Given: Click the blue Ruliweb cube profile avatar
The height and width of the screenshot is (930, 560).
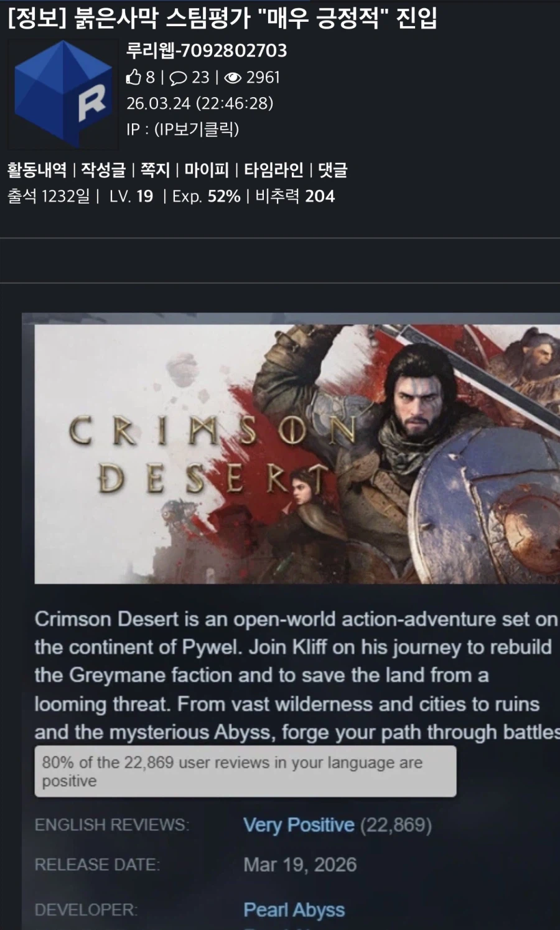Looking at the screenshot, I should [62, 94].
